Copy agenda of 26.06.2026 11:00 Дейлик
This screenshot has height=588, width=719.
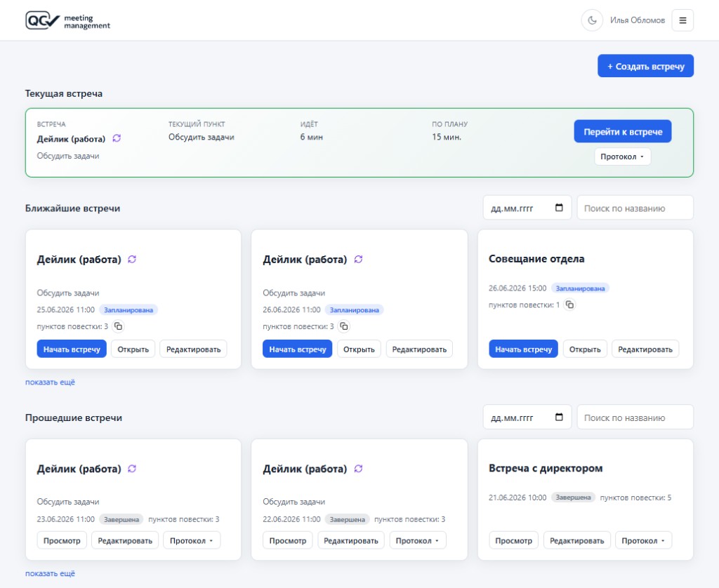[344, 326]
